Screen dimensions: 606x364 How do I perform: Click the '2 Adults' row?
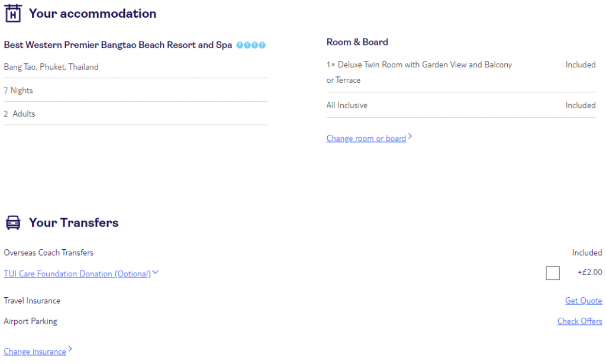136,114
